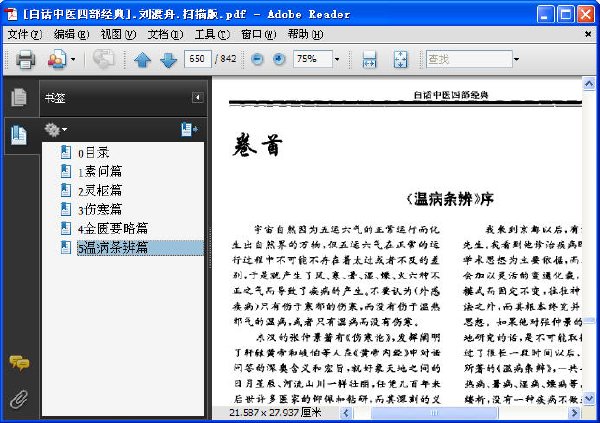Select the 5温病条辨篇 bookmark
600x423 pixels.
[140, 248]
